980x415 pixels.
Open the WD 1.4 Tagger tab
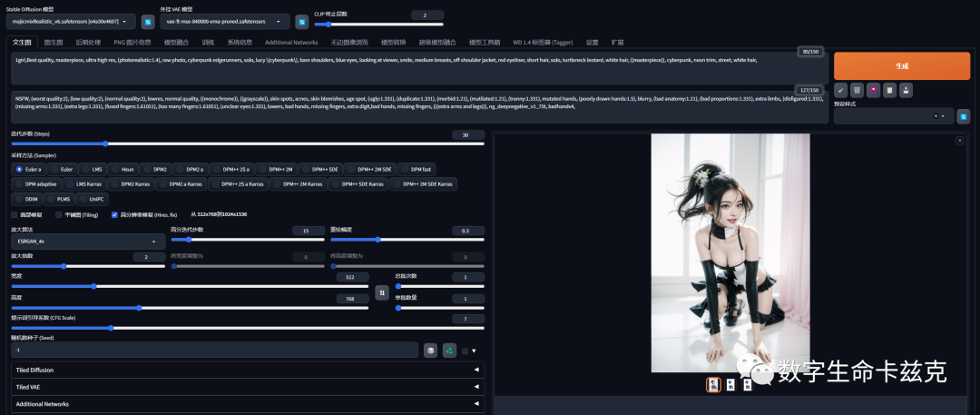pos(543,43)
